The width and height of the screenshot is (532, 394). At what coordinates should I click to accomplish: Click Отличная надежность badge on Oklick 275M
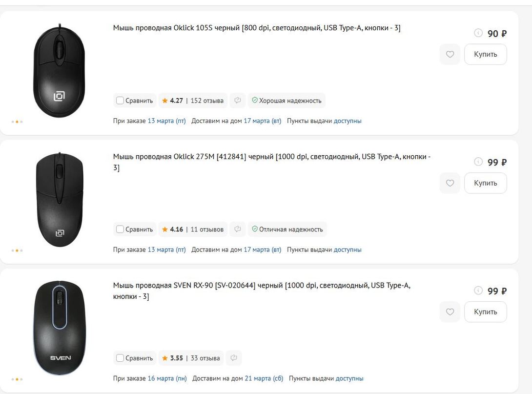coord(287,229)
